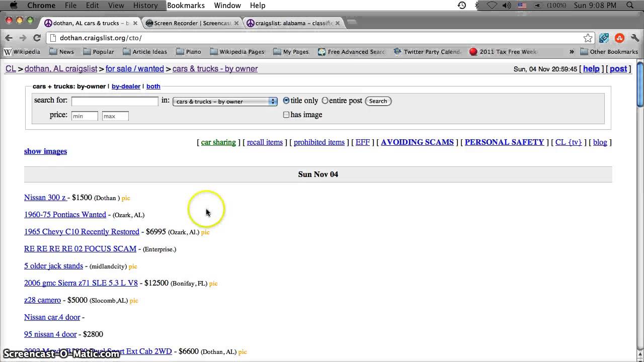Click the address bar URL

[x=101, y=38]
